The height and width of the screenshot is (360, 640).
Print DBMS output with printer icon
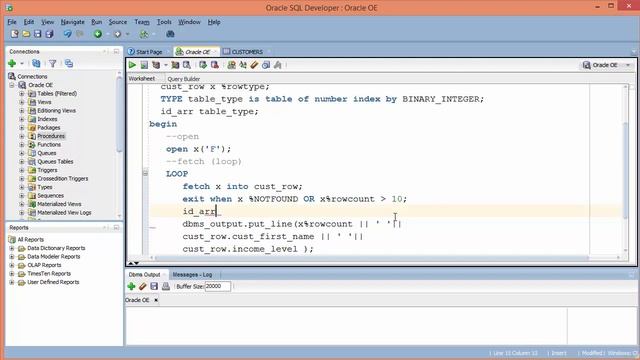pyautogui.click(x=166, y=286)
